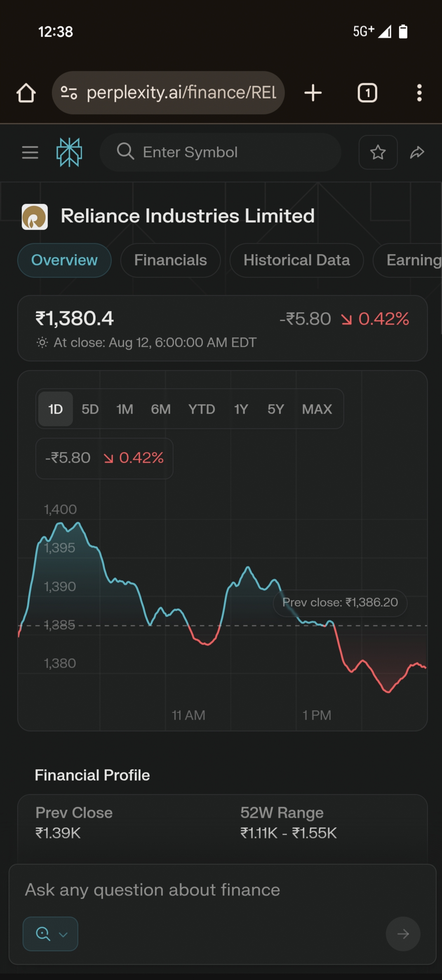Switch chart to MAX range
Viewport: 442px width, 980px height.
(x=317, y=409)
